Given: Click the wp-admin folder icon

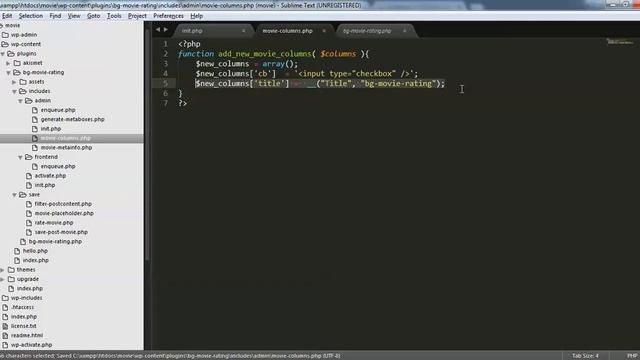Looking at the screenshot, I should [x=5, y=35].
